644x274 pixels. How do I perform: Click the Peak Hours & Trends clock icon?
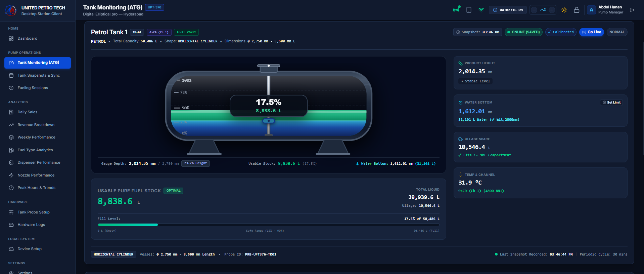pyautogui.click(x=11, y=188)
